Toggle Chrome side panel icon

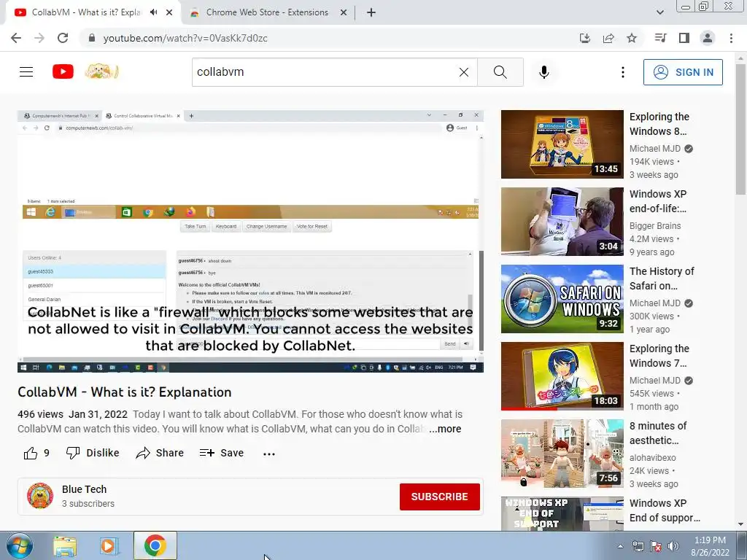[x=684, y=38]
